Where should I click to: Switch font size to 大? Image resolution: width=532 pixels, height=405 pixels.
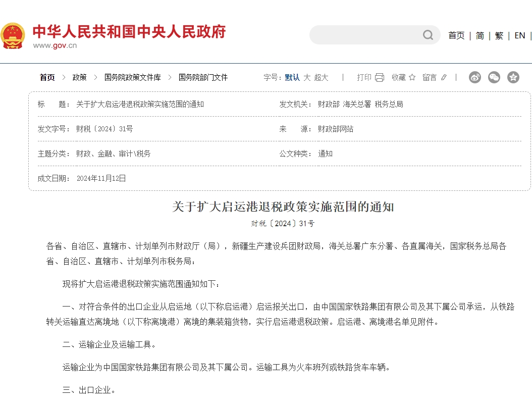coord(307,77)
